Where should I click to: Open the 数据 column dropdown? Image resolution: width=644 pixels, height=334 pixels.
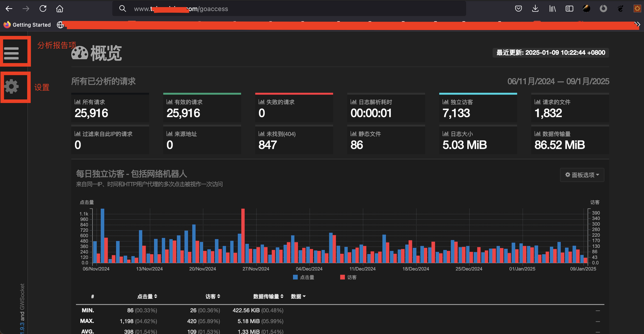(298, 296)
